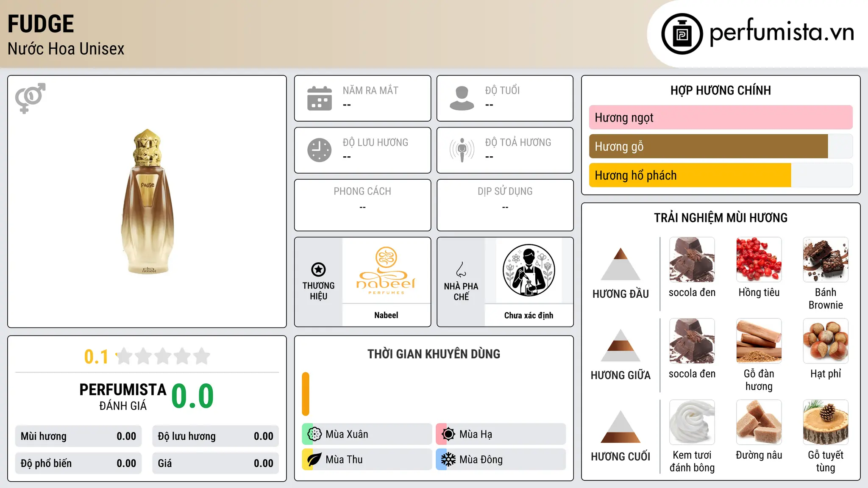The width and height of the screenshot is (868, 488).
Task: Select socola đen top note image
Action: 692,260
